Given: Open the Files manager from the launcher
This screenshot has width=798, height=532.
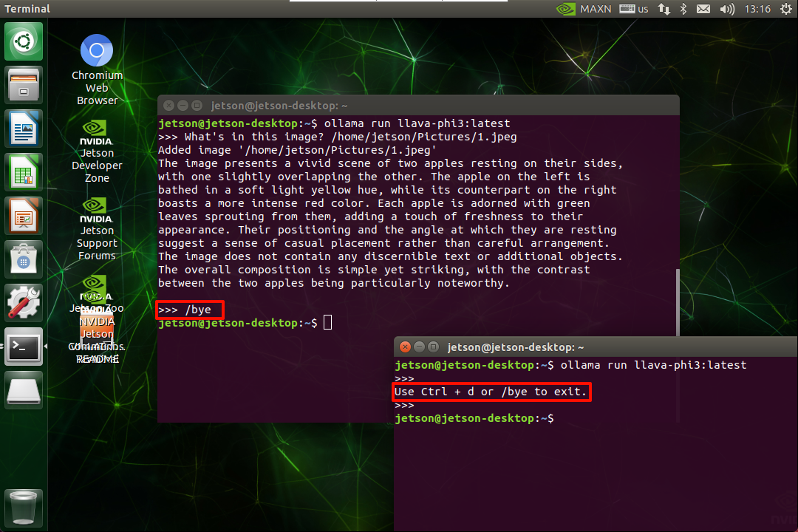Looking at the screenshot, I should (24, 85).
